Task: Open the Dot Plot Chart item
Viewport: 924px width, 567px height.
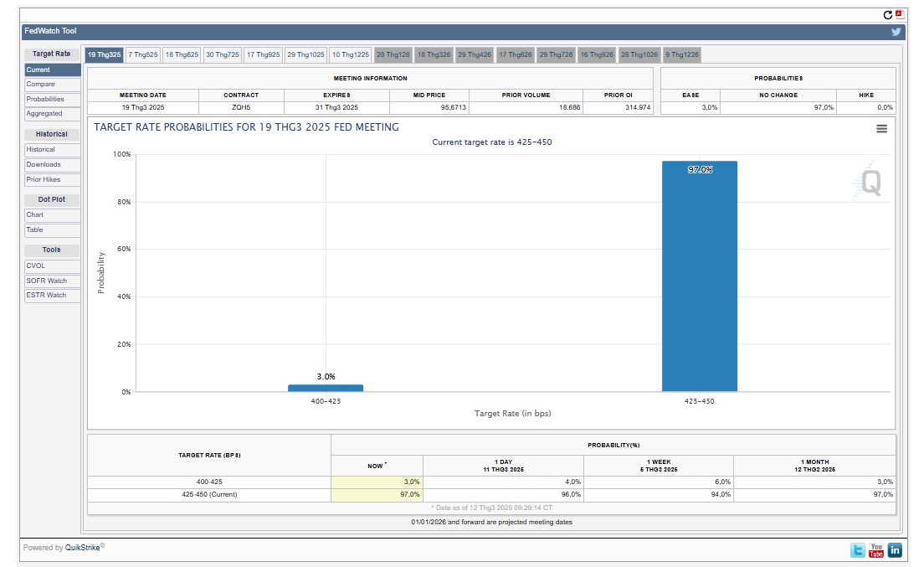Action: tap(53, 214)
